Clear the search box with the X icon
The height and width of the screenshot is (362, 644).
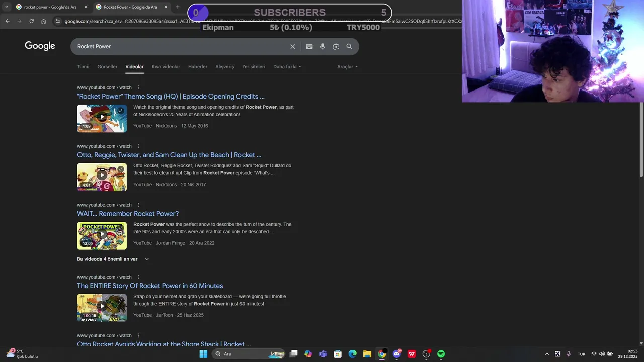coord(293,46)
